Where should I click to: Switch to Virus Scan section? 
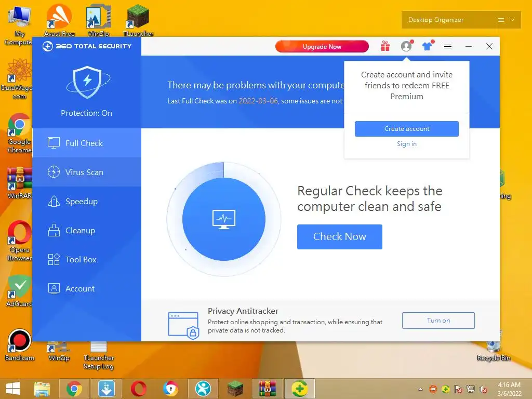[x=87, y=172]
